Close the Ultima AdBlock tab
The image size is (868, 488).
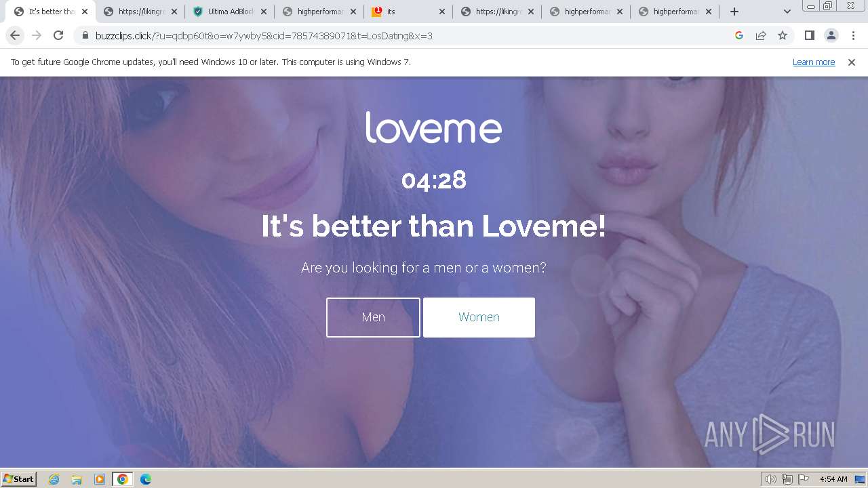[x=264, y=12]
